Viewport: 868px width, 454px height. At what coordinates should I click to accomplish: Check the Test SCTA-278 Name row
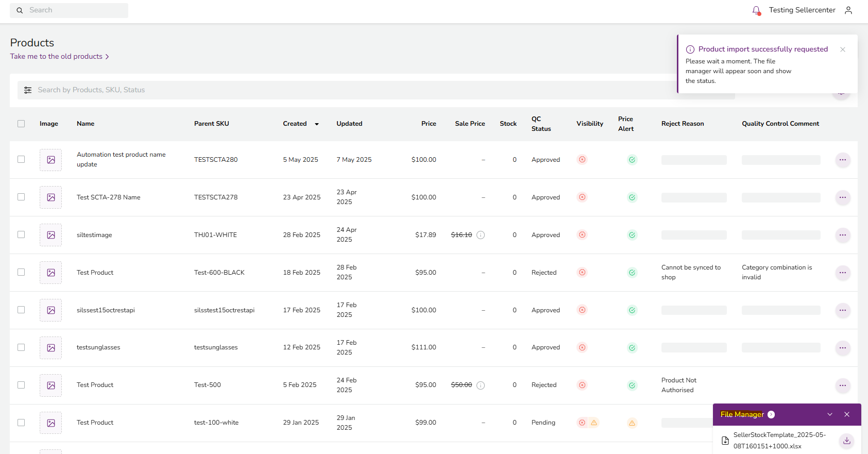pos(21,197)
